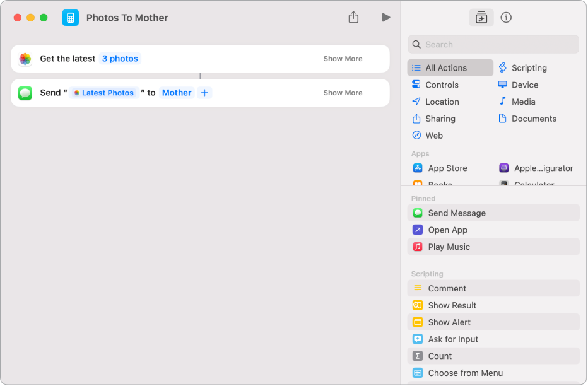Click the Messages icon in Send action
Viewport: 588px width, 386px height.
[x=25, y=93]
